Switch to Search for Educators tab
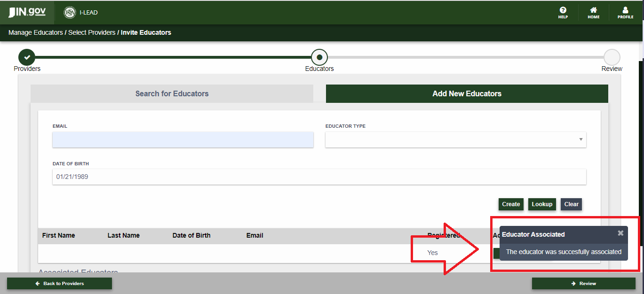The image size is (644, 294). click(172, 93)
